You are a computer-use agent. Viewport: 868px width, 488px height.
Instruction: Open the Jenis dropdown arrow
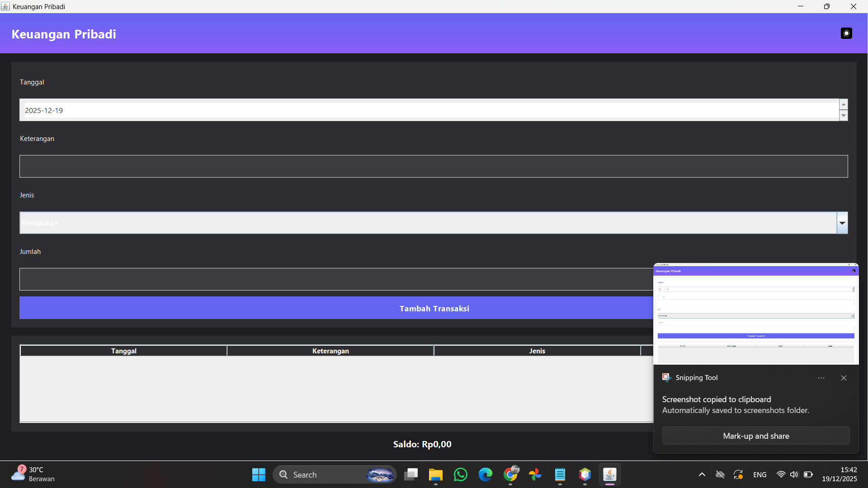(x=842, y=223)
